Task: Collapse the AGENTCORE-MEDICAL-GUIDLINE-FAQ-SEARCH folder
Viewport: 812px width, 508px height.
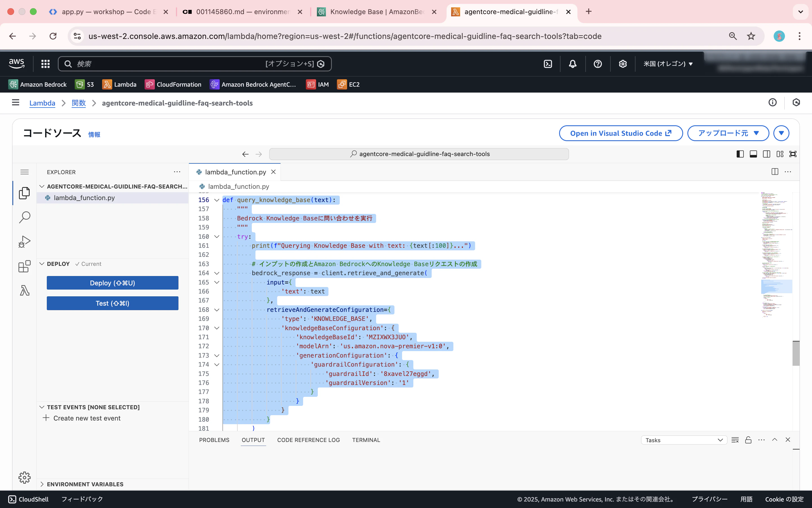Action: point(42,187)
